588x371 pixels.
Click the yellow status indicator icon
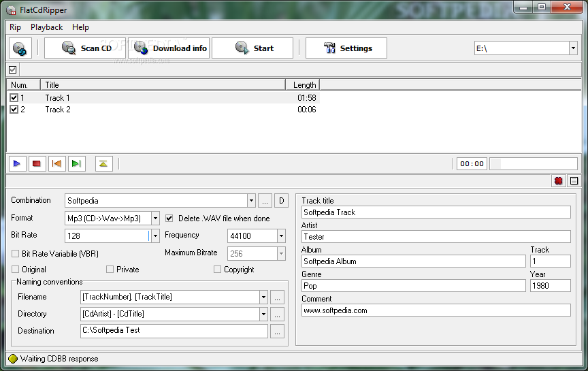[x=13, y=359]
